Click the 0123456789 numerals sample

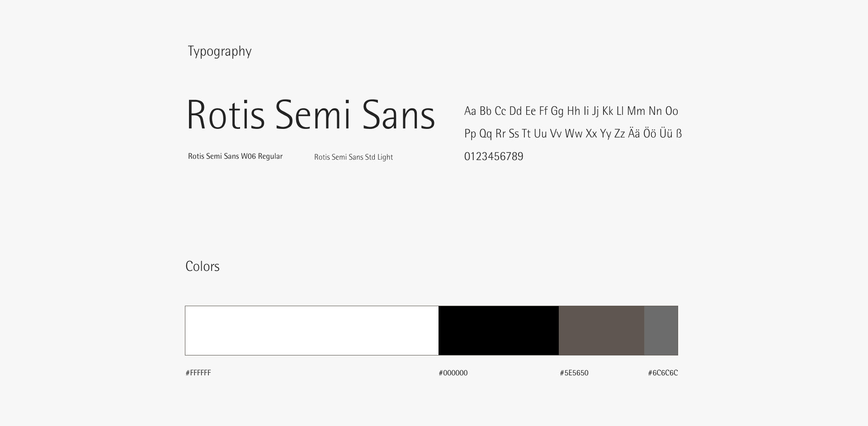(494, 156)
